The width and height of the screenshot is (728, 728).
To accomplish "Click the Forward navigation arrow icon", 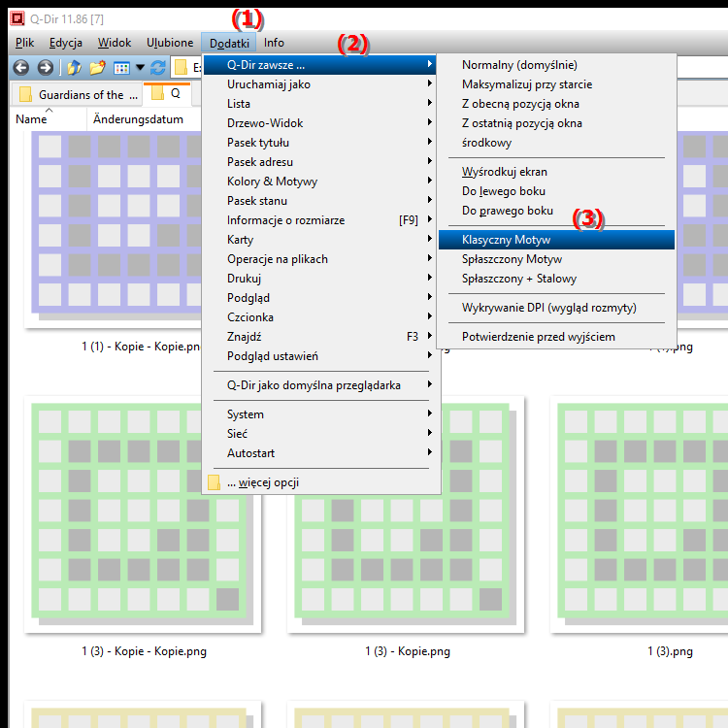I will coord(45,68).
